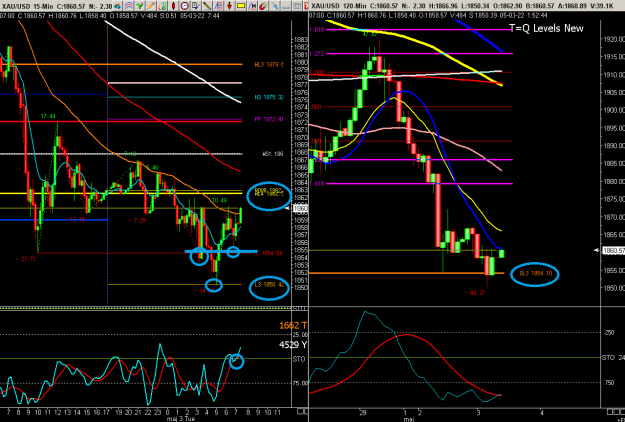The width and height of the screenshot is (625, 422).
Task: Click the 1.272 Fibonacci level label
Action: pyautogui.click(x=317, y=53)
